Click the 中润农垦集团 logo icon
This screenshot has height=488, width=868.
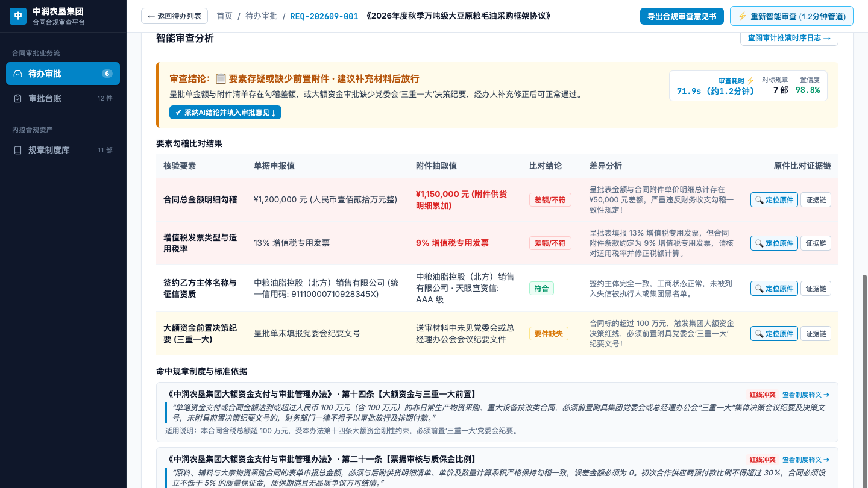coord(19,16)
